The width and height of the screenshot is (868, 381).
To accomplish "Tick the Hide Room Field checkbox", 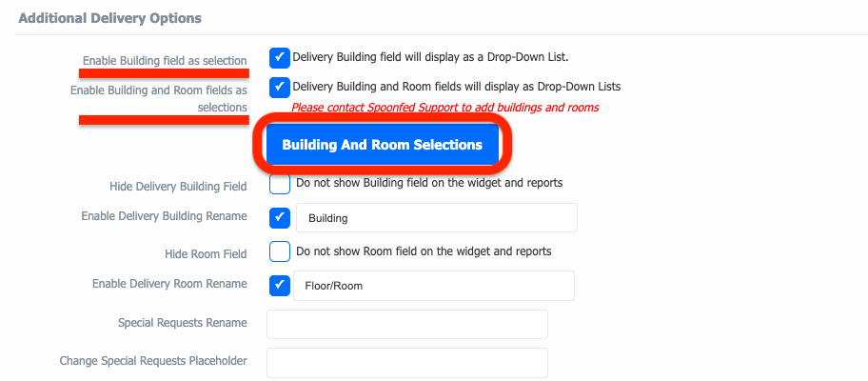I will [280, 252].
